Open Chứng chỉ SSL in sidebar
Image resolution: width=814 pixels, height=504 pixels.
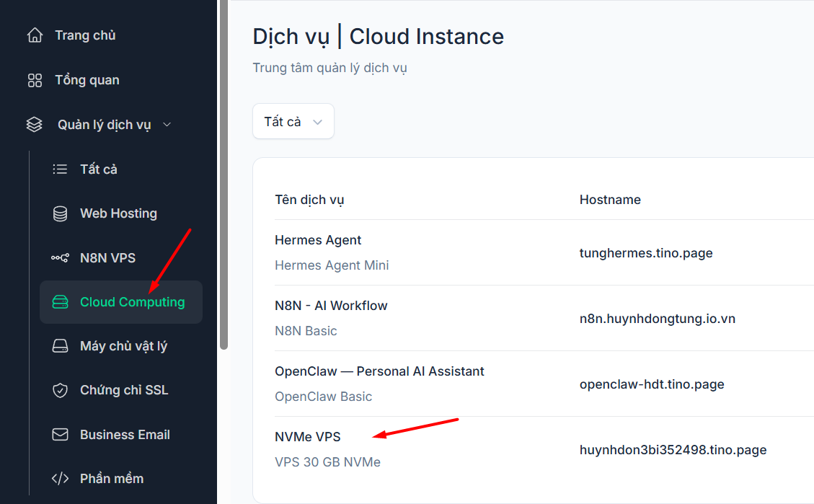[x=124, y=390]
